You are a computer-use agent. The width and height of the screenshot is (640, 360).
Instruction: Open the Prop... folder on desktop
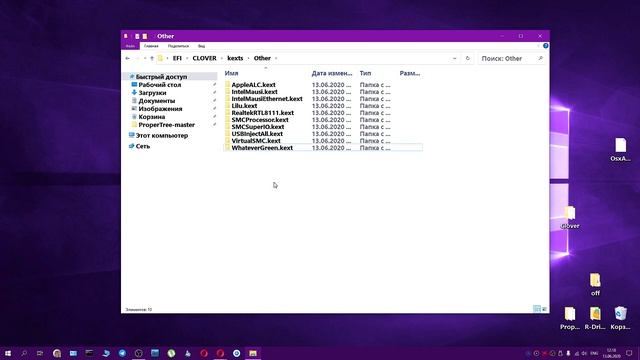pyautogui.click(x=570, y=318)
